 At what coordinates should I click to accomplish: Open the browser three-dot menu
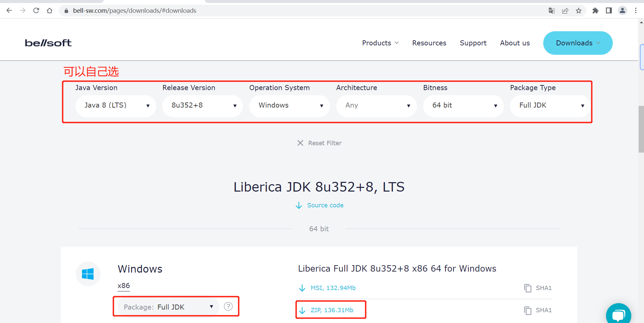636,11
